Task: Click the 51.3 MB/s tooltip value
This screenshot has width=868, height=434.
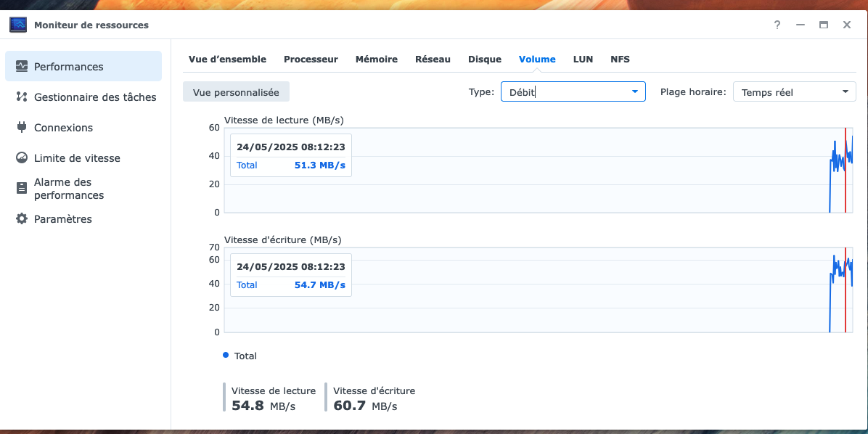Action: coord(319,165)
